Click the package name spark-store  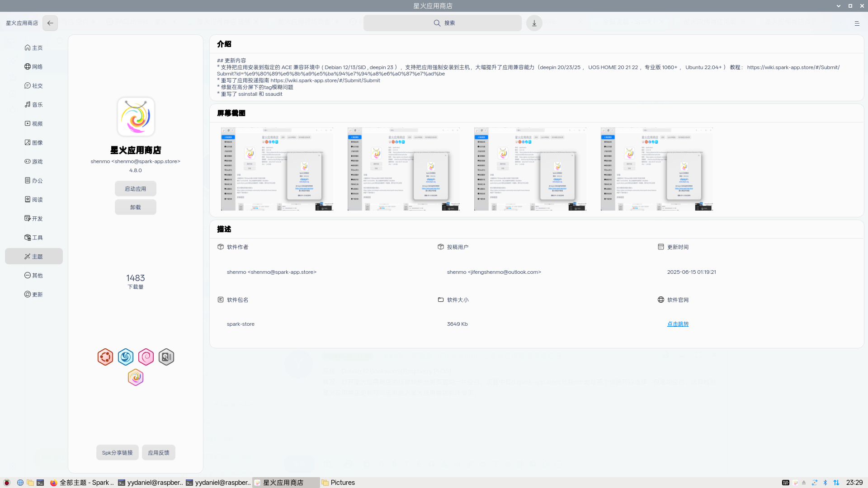pyautogui.click(x=241, y=324)
